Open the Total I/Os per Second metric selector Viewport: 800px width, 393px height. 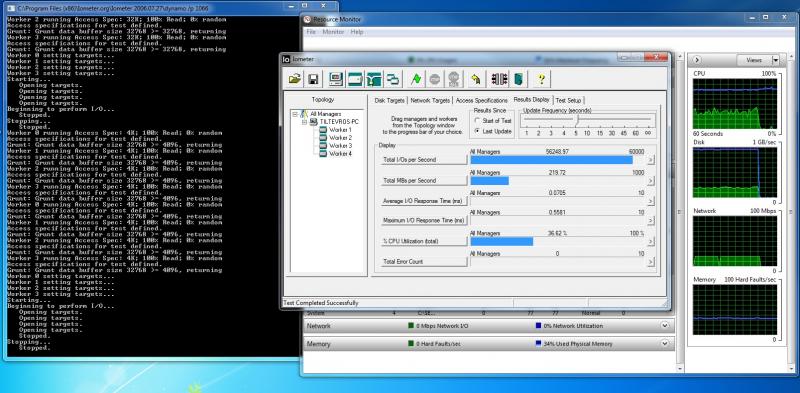(424, 160)
